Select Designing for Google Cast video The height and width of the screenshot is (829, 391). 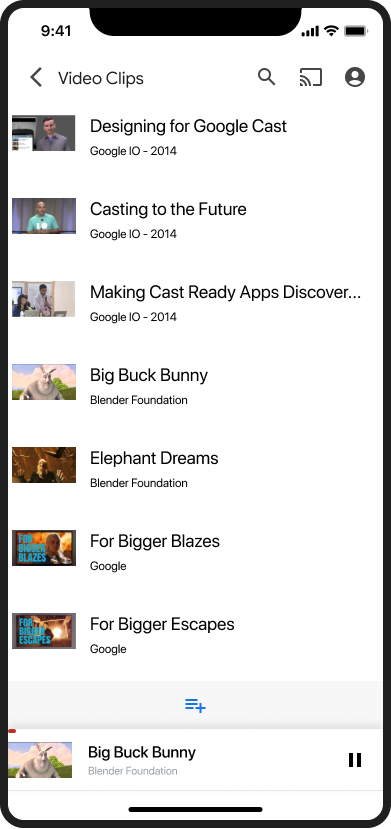[195, 137]
